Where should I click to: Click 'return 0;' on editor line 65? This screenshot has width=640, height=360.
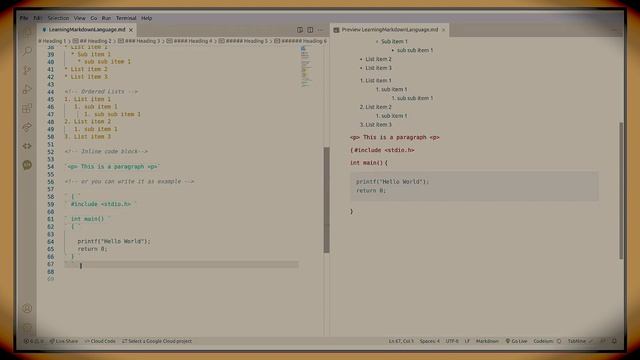(92, 249)
